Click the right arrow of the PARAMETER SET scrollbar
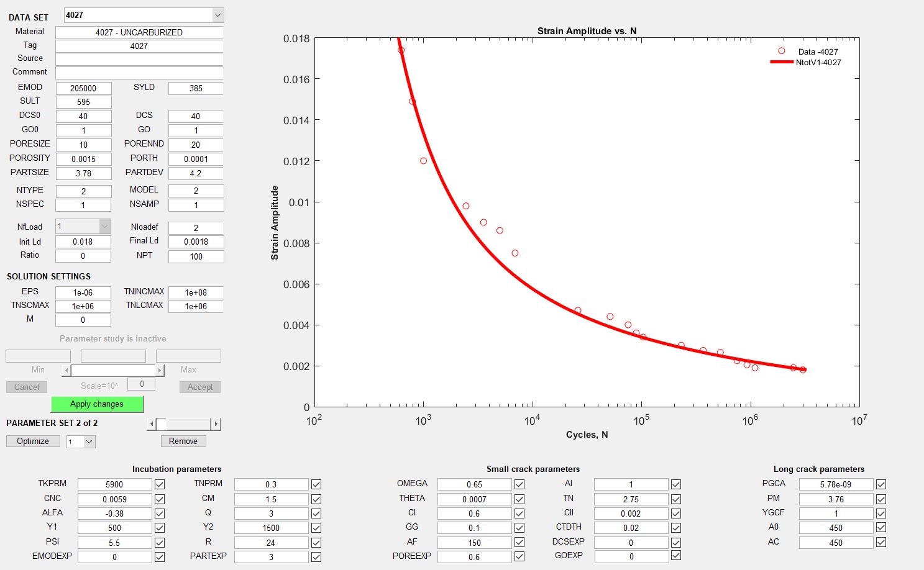Screen dimensions: 924x570 pos(216,423)
